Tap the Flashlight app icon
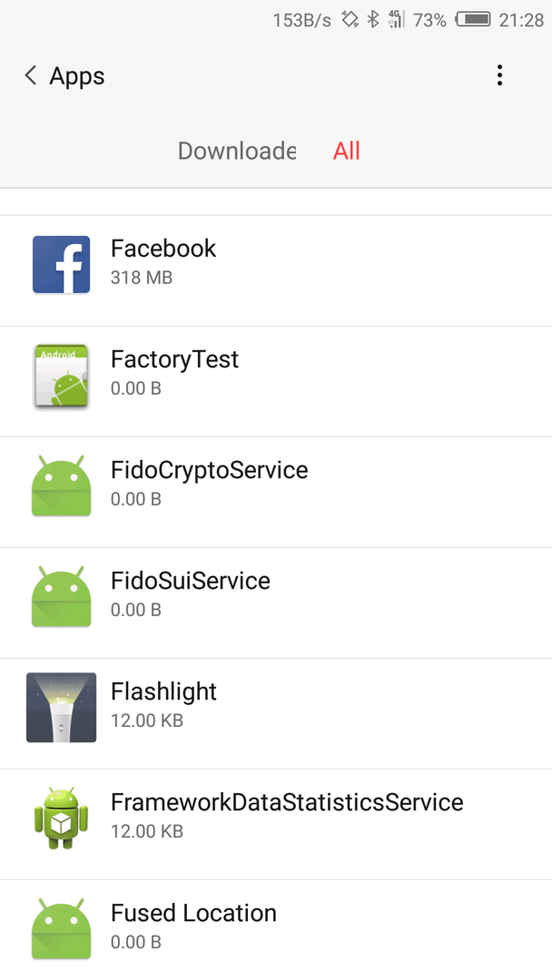The width and height of the screenshot is (552, 980). click(61, 707)
